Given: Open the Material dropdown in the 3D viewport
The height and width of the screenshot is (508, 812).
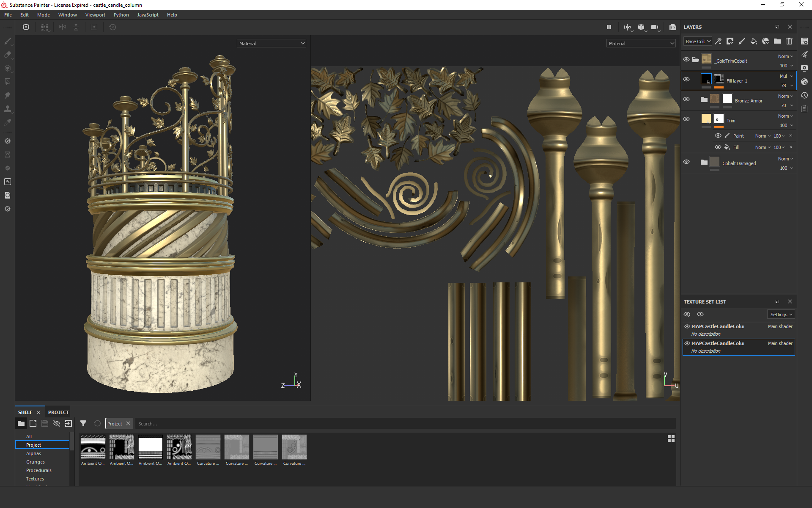Looking at the screenshot, I should coord(272,44).
